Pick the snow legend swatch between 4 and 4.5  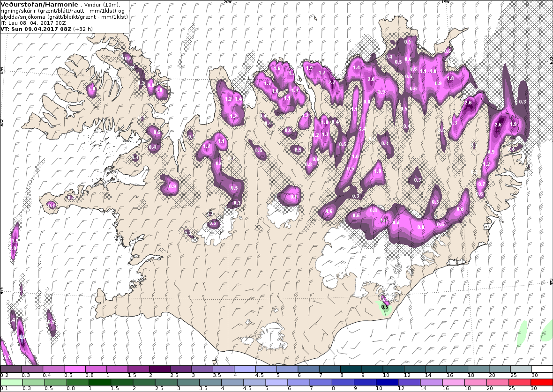point(245,369)
